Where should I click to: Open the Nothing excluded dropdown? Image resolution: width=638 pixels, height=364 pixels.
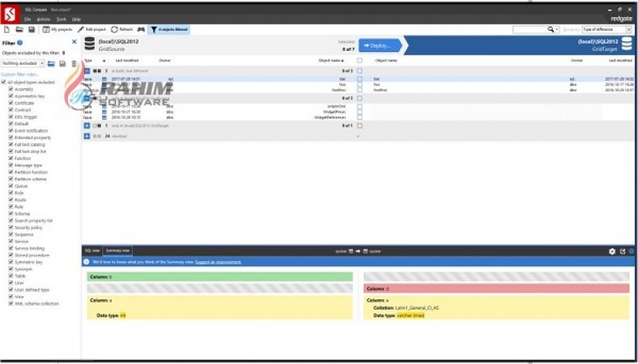point(23,63)
